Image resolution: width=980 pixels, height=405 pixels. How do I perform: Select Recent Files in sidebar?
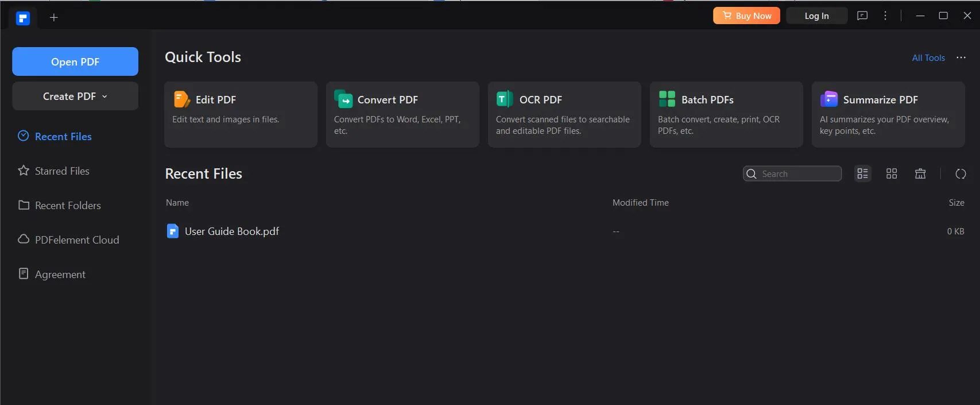click(63, 136)
